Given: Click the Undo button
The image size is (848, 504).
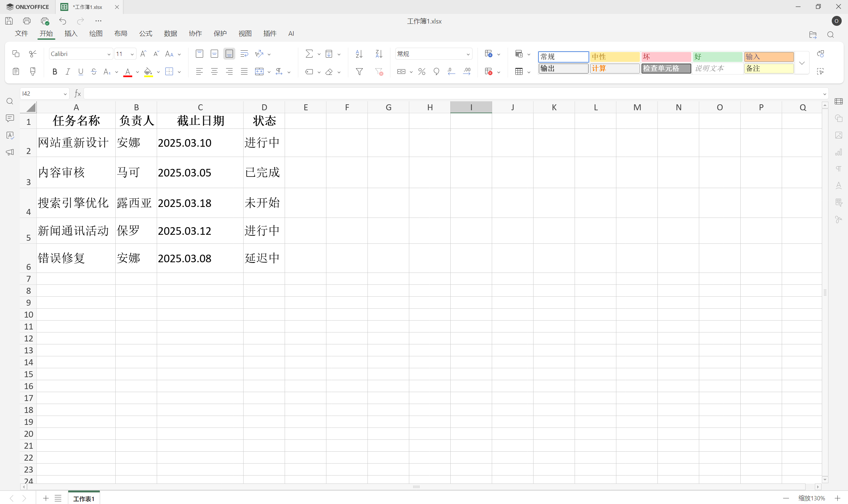Looking at the screenshot, I should coord(63,21).
